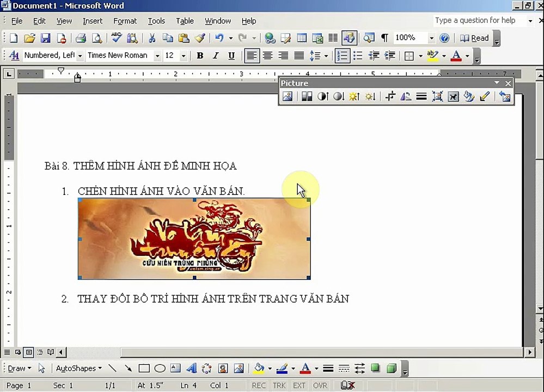Undo the last action

(x=219, y=38)
